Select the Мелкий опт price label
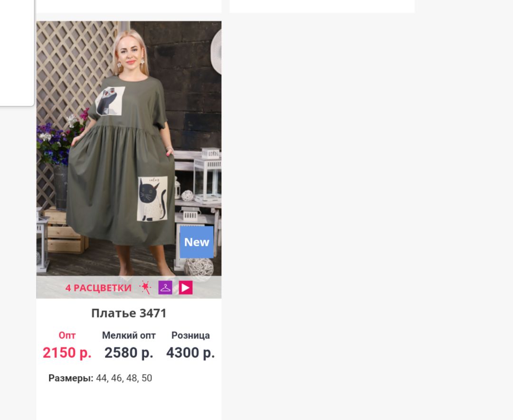The width and height of the screenshot is (513, 420). pos(129,336)
